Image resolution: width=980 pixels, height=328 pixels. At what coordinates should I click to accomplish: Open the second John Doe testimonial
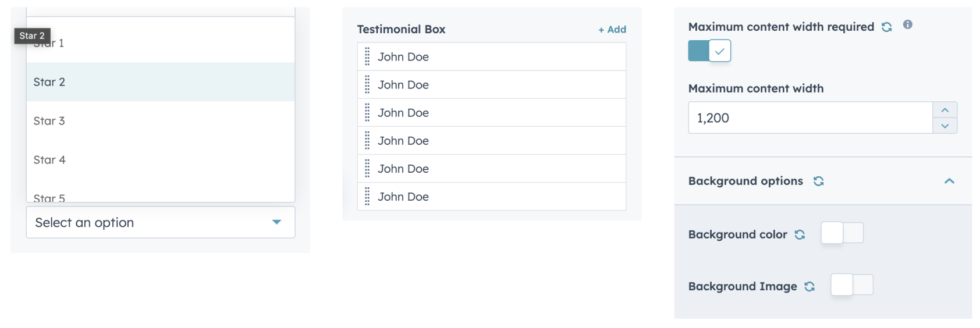pos(403,85)
